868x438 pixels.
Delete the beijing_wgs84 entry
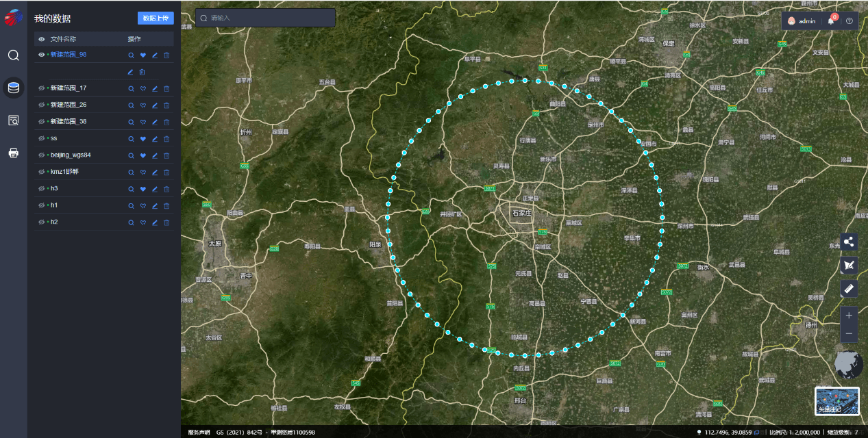[166, 155]
